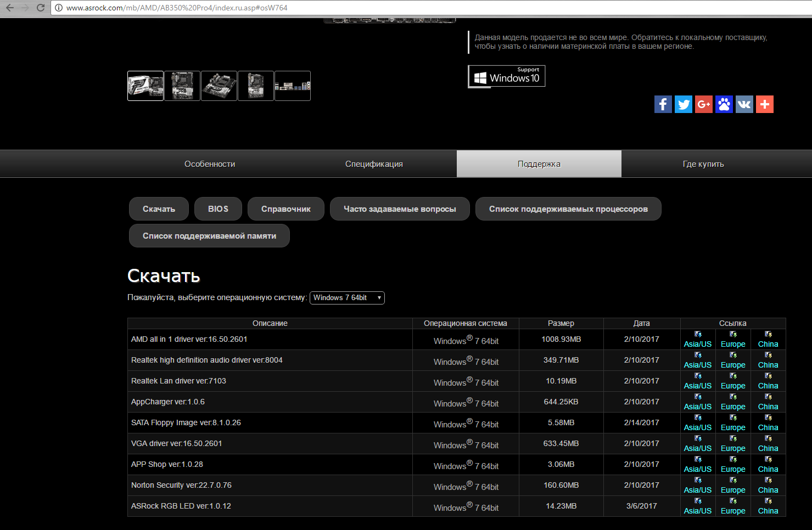The width and height of the screenshot is (812, 530).
Task: Open the BIOS section
Action: click(218, 209)
